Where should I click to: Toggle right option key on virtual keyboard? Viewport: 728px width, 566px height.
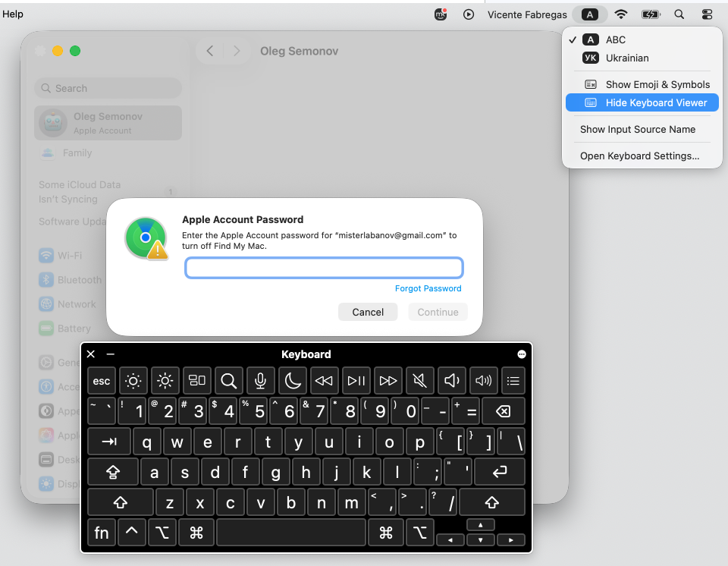point(420,533)
